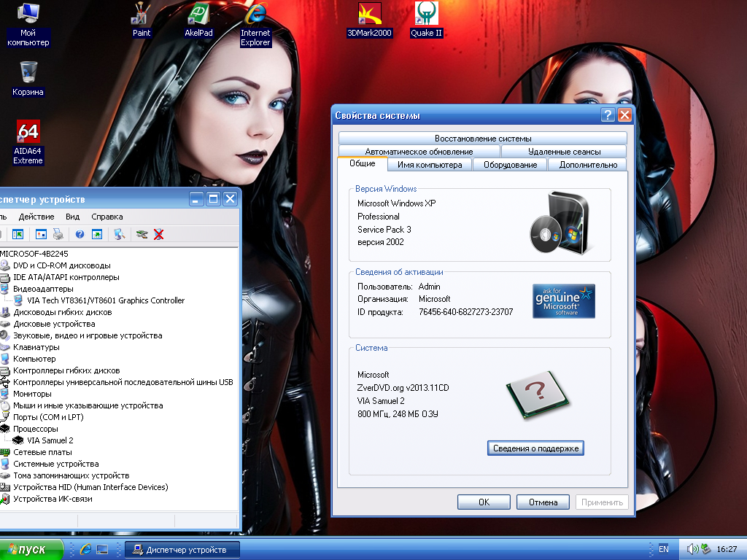Image resolution: width=747 pixels, height=560 pixels.
Task: Launch Internet Explorer from the quick launch bar
Action: (85, 550)
